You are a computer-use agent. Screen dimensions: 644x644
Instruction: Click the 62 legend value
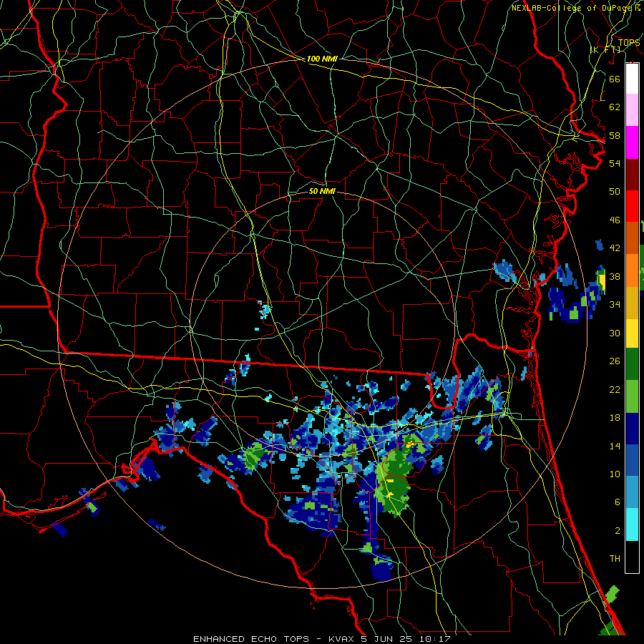(x=615, y=107)
